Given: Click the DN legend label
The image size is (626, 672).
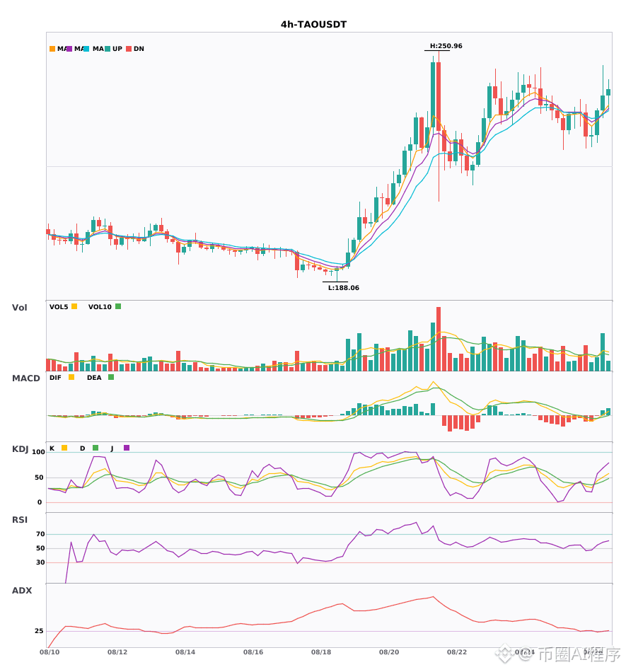Looking at the screenshot, I should [x=139, y=49].
